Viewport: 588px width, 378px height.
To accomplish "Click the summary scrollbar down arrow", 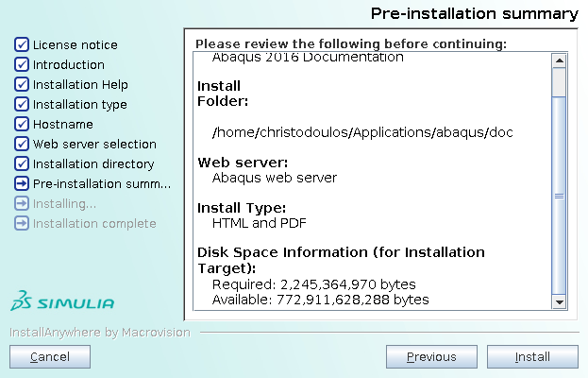I will 559,301.
